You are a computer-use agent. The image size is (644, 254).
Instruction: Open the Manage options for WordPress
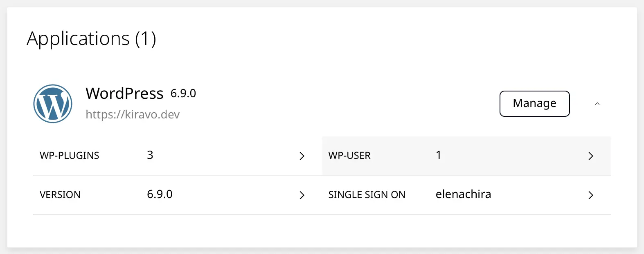pos(534,104)
